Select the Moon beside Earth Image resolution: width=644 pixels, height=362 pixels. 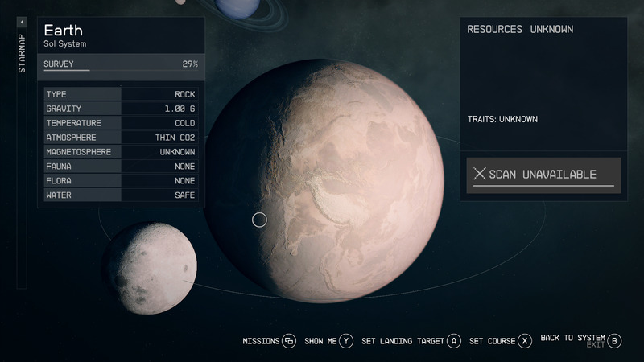[150, 269]
